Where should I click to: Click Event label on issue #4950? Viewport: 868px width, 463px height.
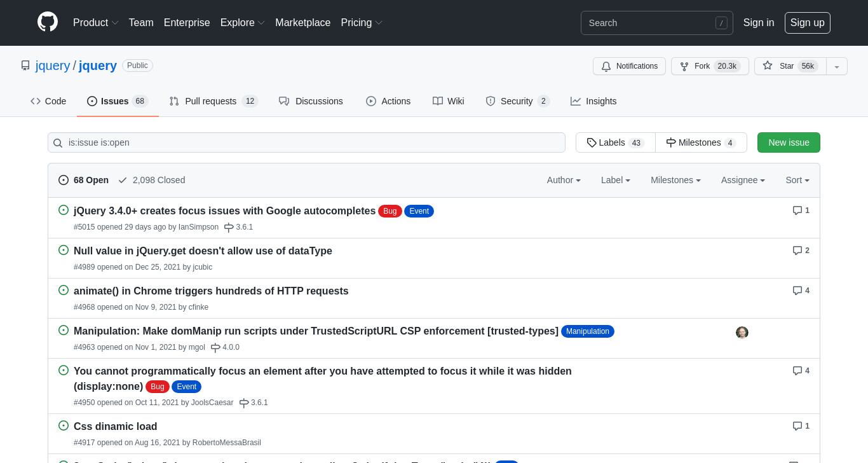pyautogui.click(x=186, y=387)
